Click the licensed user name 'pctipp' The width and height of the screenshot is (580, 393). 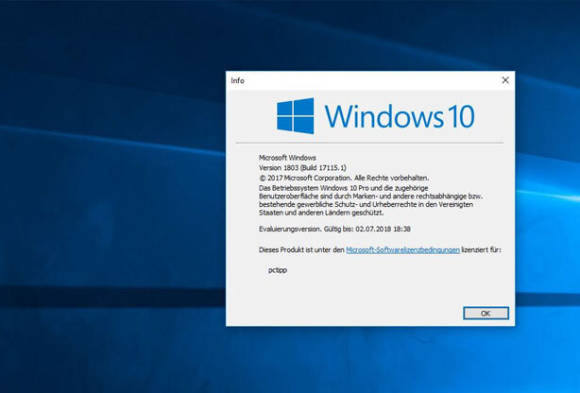tap(278, 270)
